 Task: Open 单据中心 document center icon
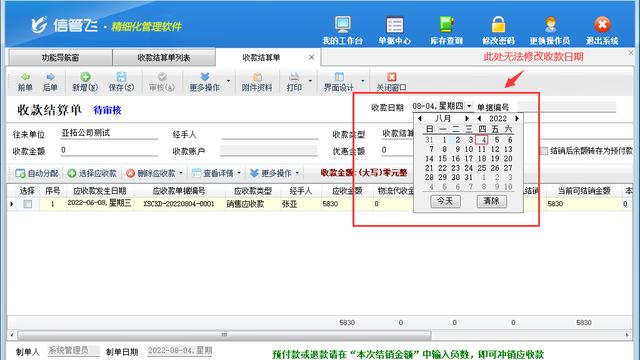394,24
